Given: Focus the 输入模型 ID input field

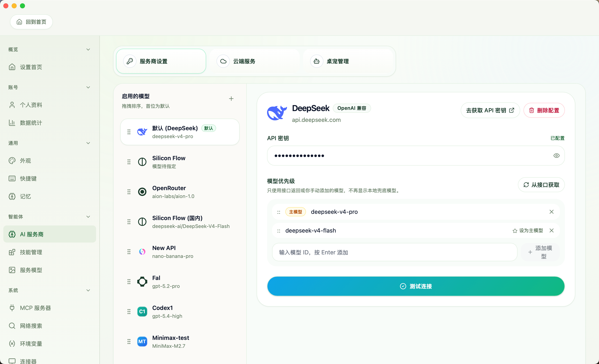Looking at the screenshot, I should pos(394,252).
